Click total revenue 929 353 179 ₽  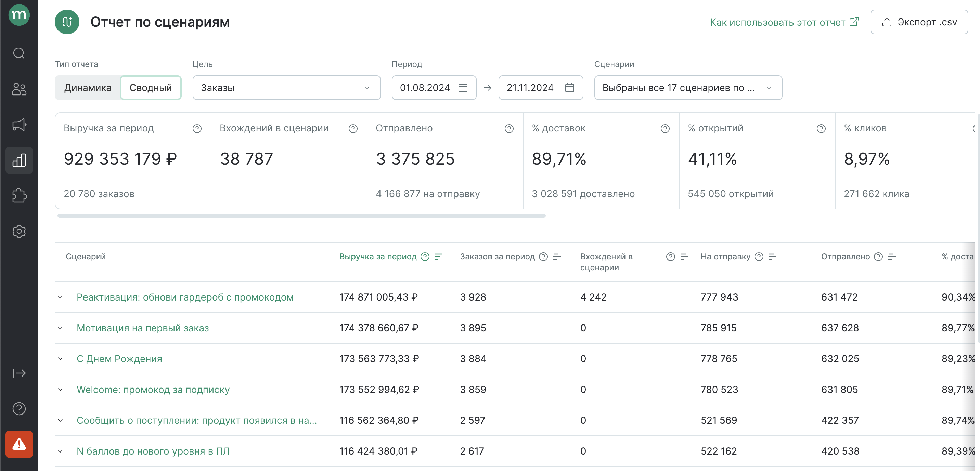120,158
